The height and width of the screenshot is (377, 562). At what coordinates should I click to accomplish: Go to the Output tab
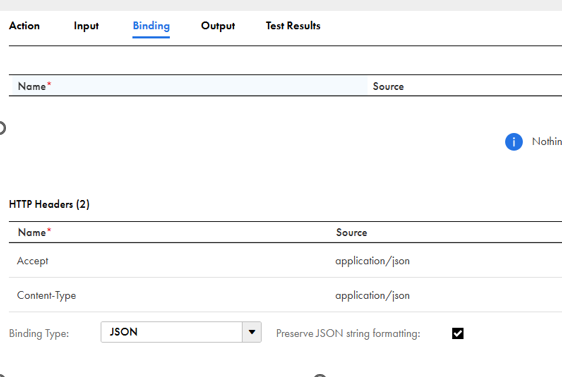(x=218, y=26)
